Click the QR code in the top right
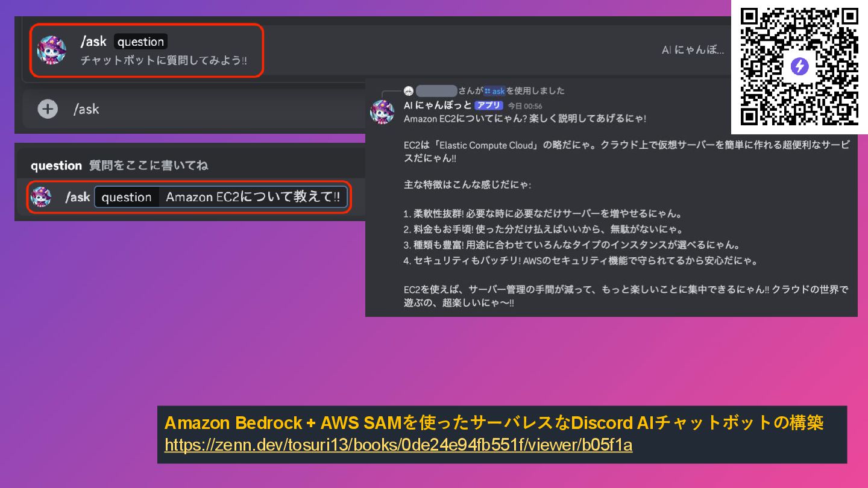Screen dimensions: 868x488 point(799,66)
